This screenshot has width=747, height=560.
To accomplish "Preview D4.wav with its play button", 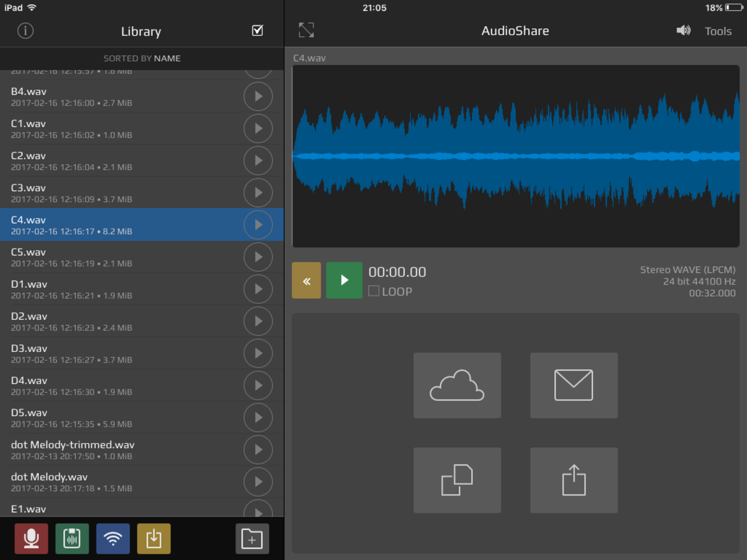I will tap(258, 386).
